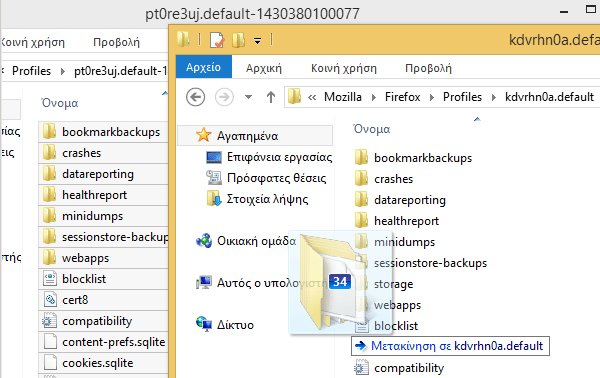This screenshot has height=378, width=600.
Task: Click compatibility settings icon in back window
Action: (50, 321)
